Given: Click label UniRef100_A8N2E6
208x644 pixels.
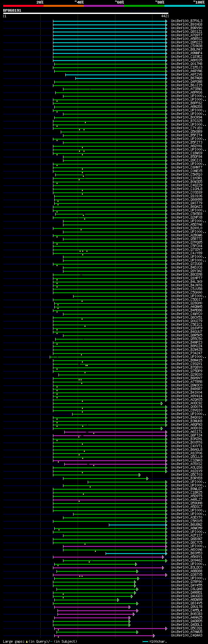Looking at the screenshot, I should coord(187,107).
